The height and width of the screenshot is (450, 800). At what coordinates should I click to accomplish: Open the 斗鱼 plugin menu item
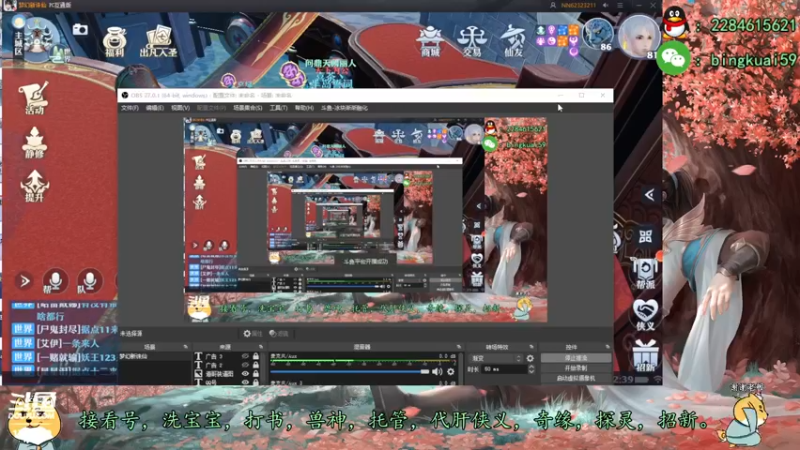pyautogui.click(x=344, y=108)
